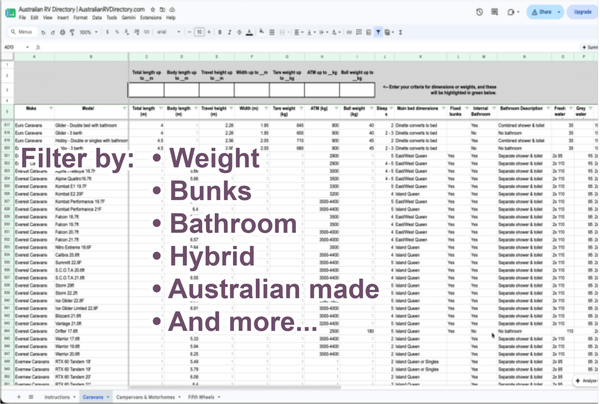600x404 pixels.
Task: Open the comments history icon
Action: coord(494,12)
